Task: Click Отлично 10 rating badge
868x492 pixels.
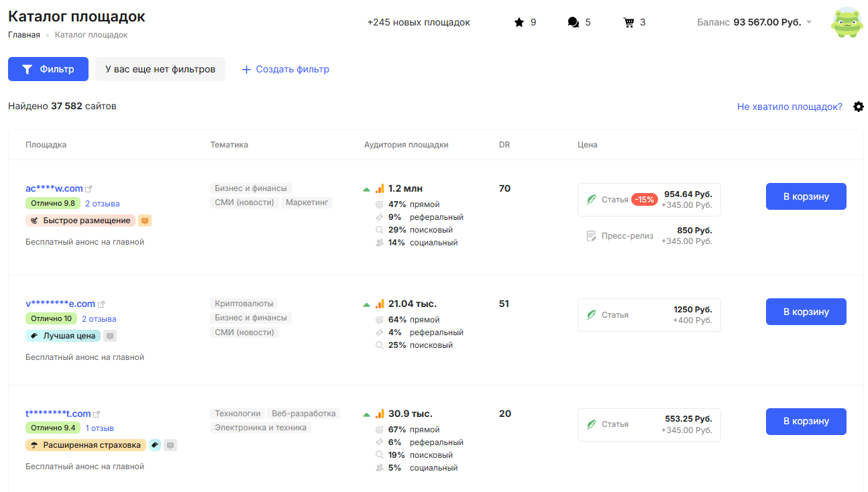Action: coord(51,318)
